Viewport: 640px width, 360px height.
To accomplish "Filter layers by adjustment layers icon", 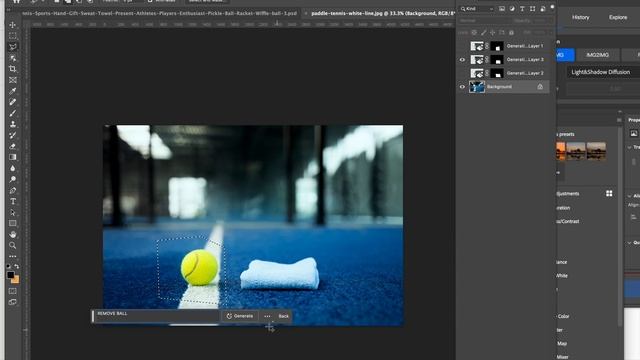I will pos(512,9).
